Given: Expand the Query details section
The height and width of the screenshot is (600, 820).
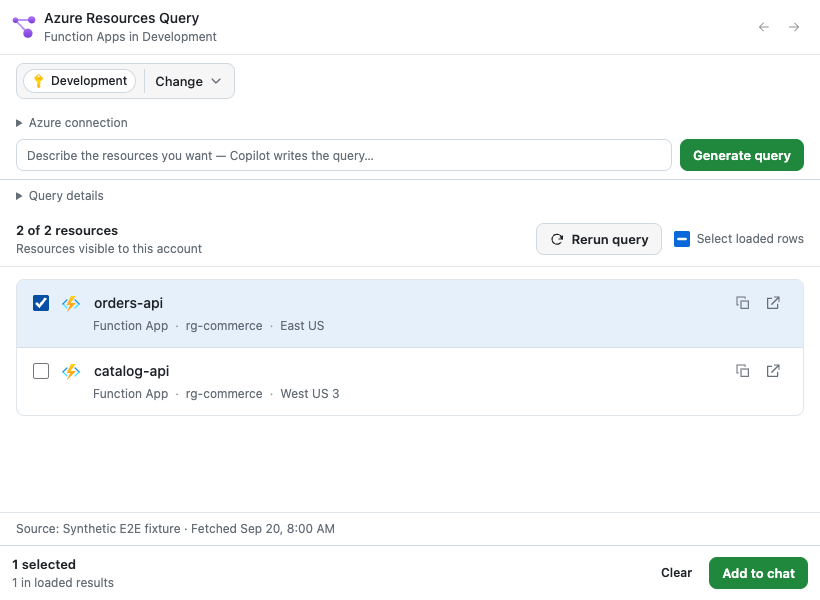Looking at the screenshot, I should [60, 196].
